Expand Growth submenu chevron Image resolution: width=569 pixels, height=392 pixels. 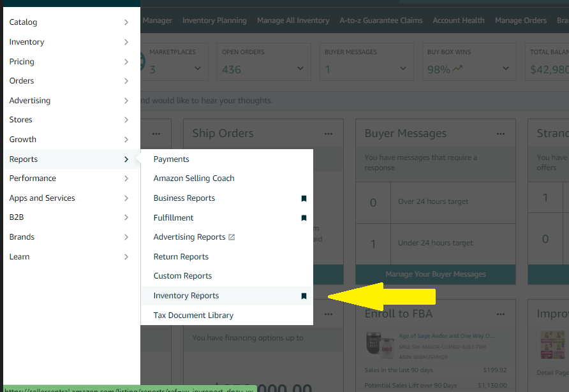tap(126, 140)
